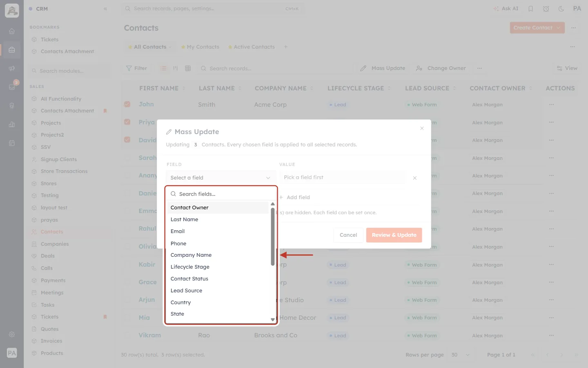The image size is (588, 368).
Task: Choose Lifecycle Stage from the field list
Action: pos(218,267)
